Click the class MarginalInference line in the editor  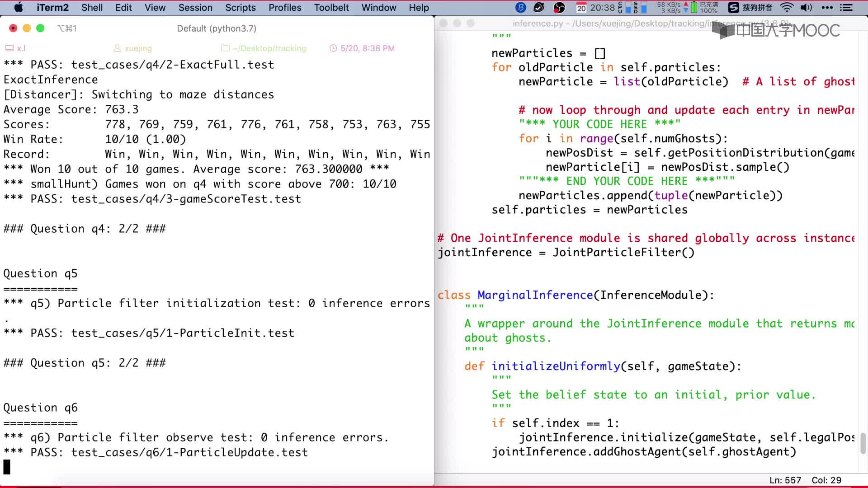click(576, 295)
